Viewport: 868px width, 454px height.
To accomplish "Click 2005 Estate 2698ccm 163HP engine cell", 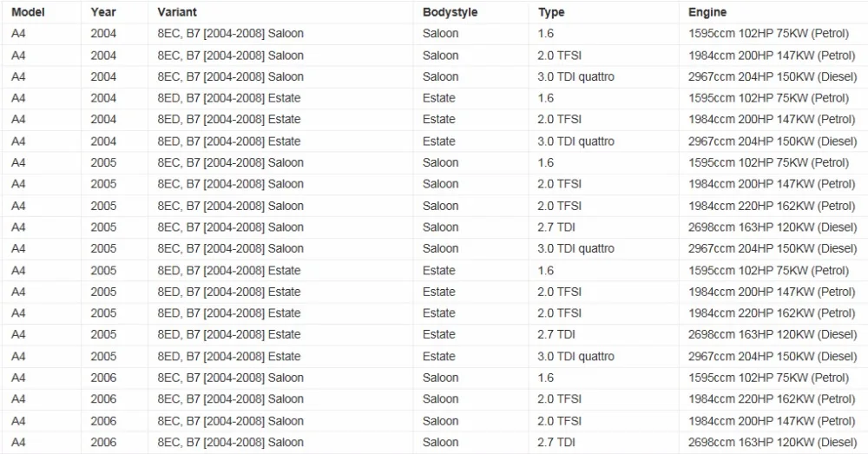I will click(x=773, y=335).
